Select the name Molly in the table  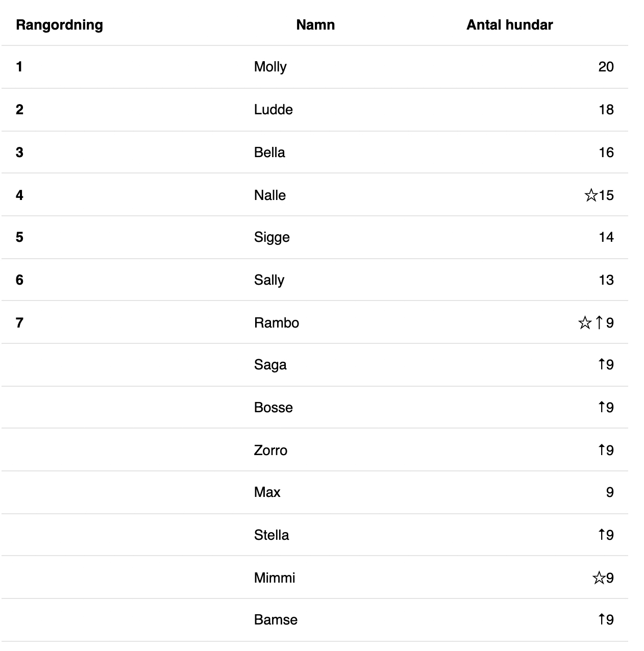click(x=270, y=67)
